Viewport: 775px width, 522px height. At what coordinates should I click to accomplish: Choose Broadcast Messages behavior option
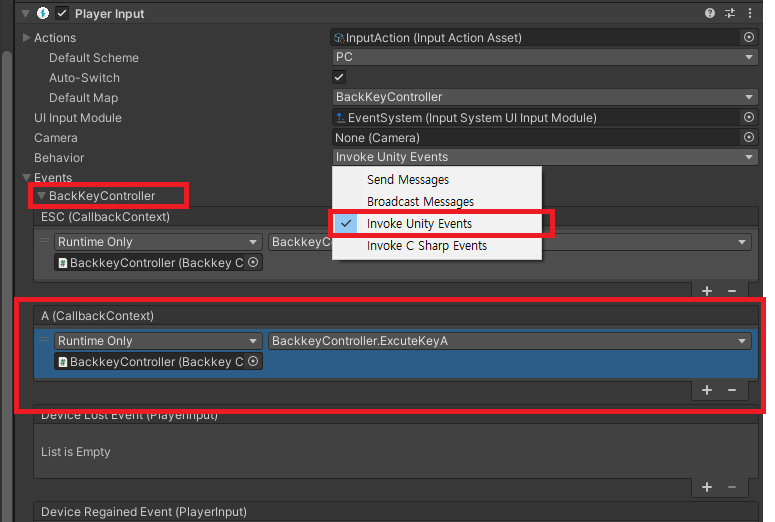437,202
